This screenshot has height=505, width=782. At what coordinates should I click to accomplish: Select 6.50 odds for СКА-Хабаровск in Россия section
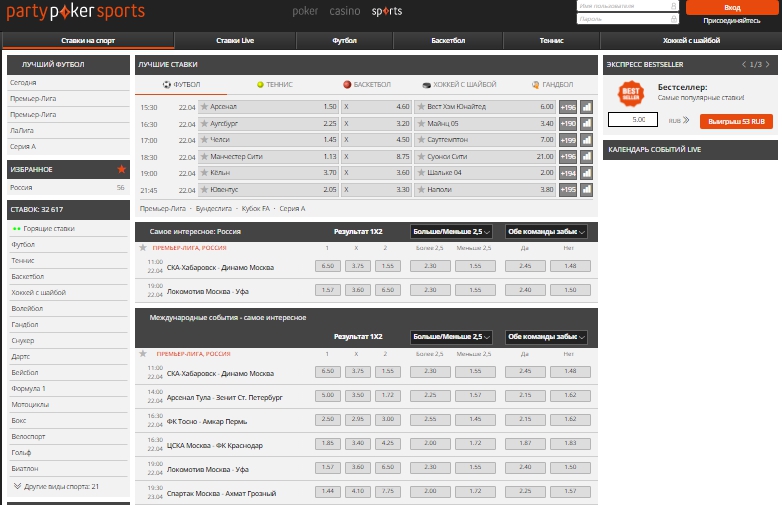click(x=328, y=266)
